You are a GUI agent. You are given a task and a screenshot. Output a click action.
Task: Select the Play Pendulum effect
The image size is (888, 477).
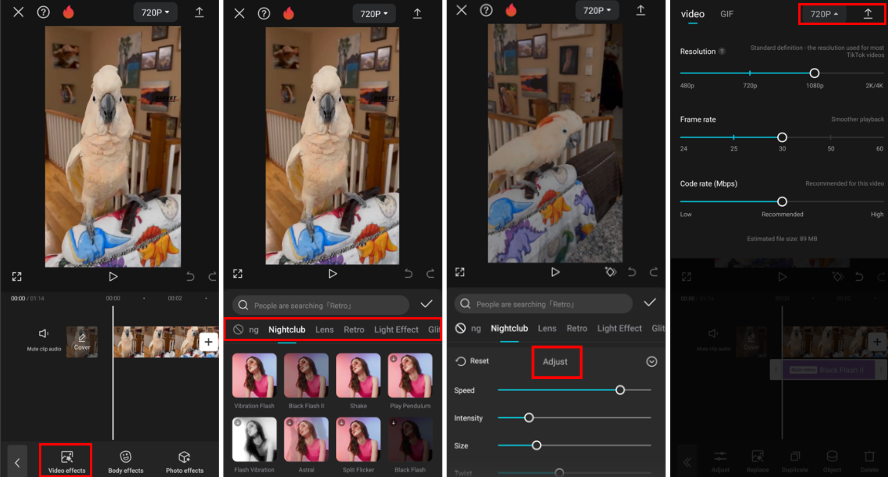pyautogui.click(x=410, y=381)
